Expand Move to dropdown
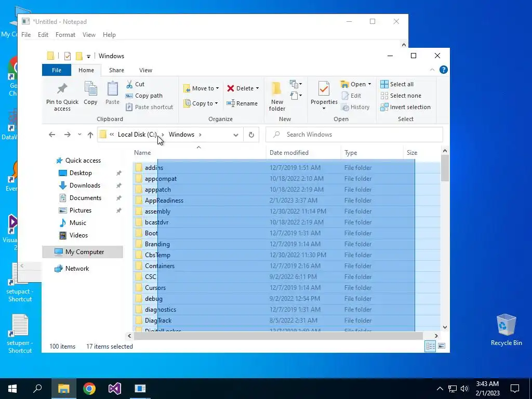532x399 pixels. 218,88
